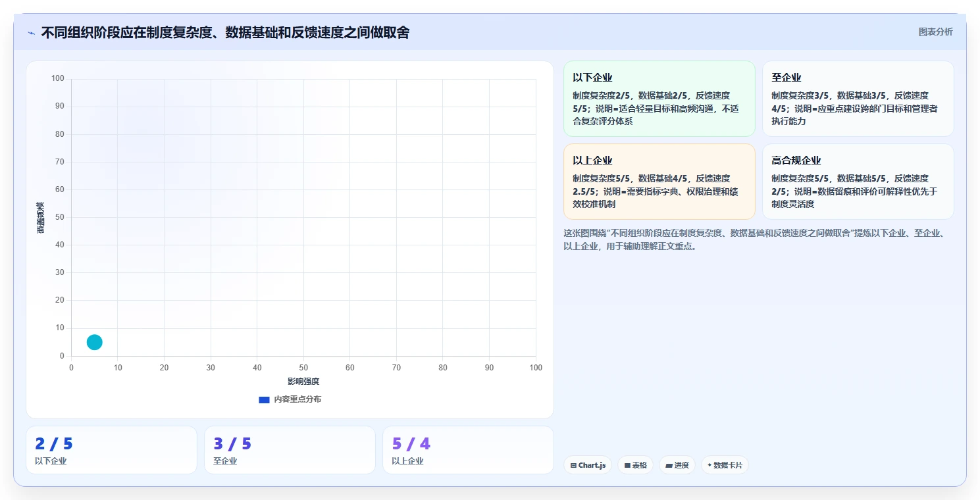
Task: Click the Chart.js tag chip
Action: tap(588, 465)
